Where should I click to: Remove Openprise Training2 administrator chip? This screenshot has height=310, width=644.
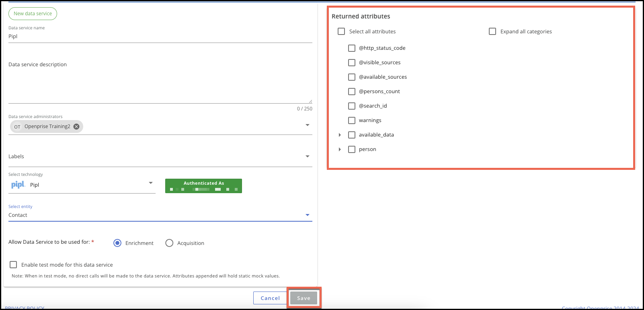click(76, 126)
